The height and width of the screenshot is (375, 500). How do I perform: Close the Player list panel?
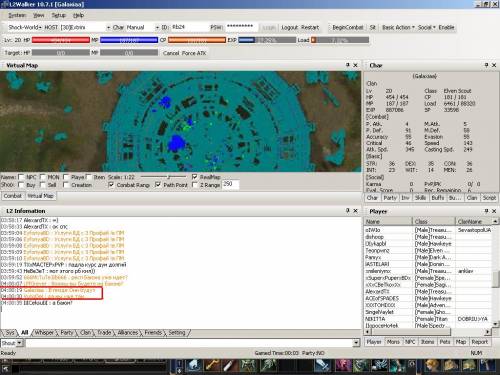coord(494,211)
